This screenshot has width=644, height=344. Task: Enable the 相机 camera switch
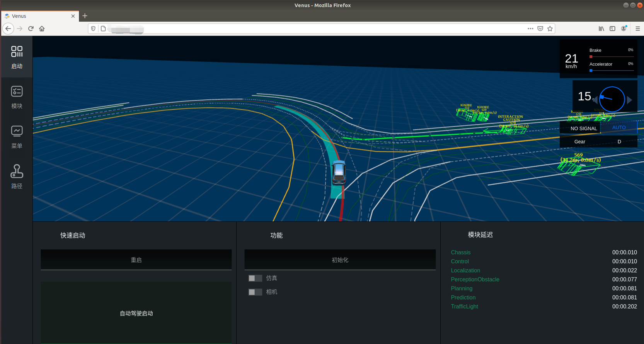[x=255, y=292]
